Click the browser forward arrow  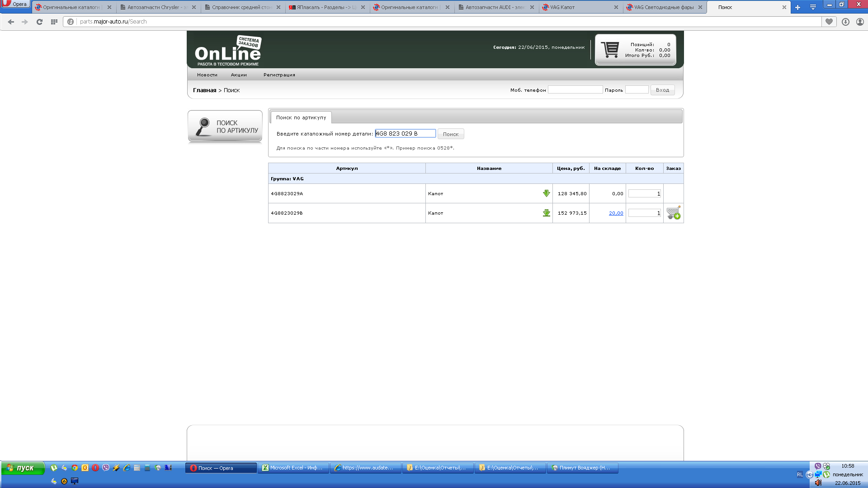pyautogui.click(x=25, y=22)
